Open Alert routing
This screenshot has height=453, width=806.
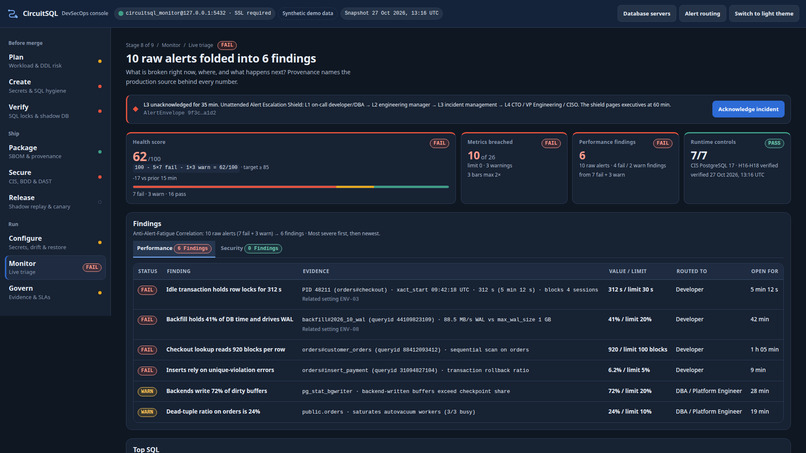tap(702, 14)
